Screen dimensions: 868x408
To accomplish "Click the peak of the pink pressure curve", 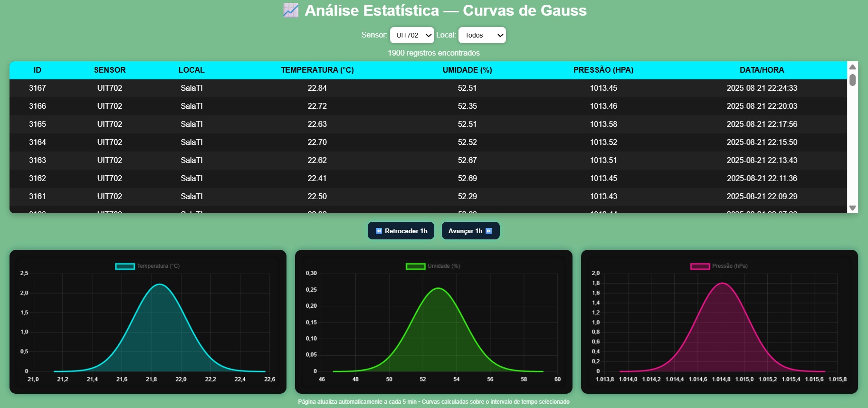I will pos(722,283).
